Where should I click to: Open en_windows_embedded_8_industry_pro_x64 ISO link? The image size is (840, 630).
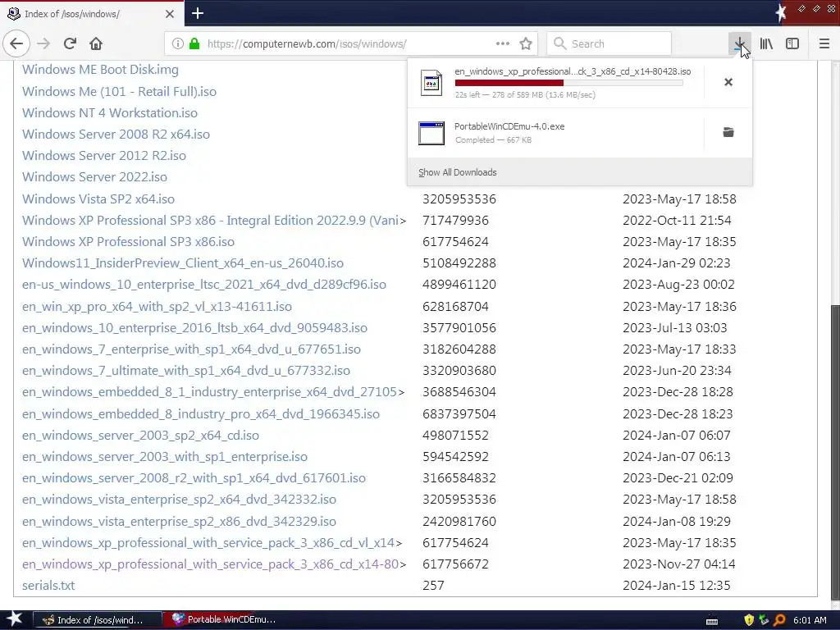coord(201,414)
